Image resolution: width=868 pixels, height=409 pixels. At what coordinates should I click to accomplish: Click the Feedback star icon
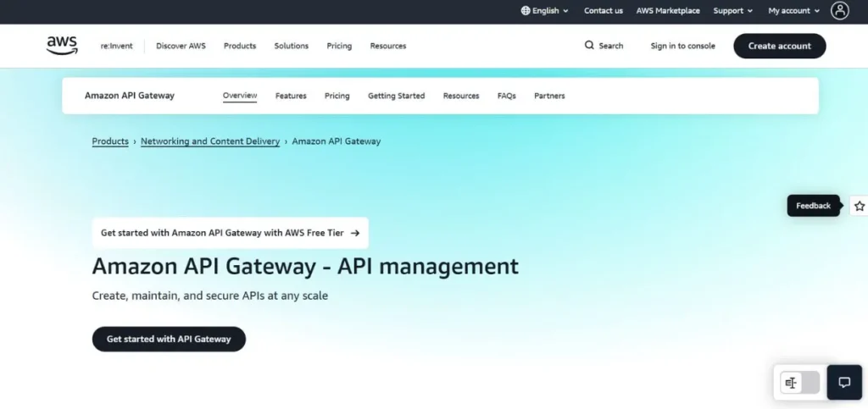859,206
